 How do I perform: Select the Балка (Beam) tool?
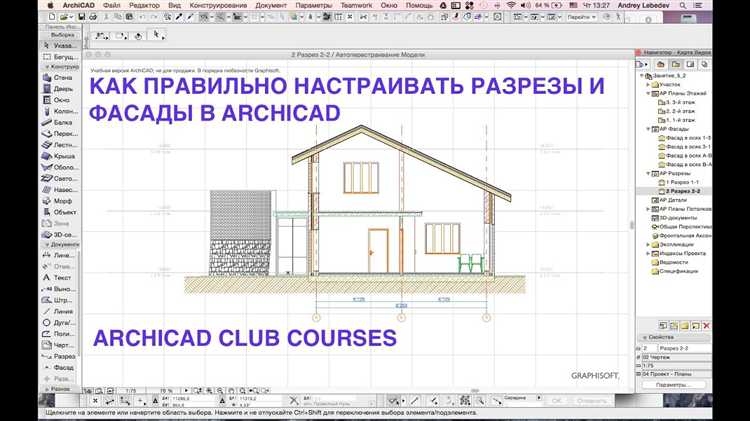point(58,122)
